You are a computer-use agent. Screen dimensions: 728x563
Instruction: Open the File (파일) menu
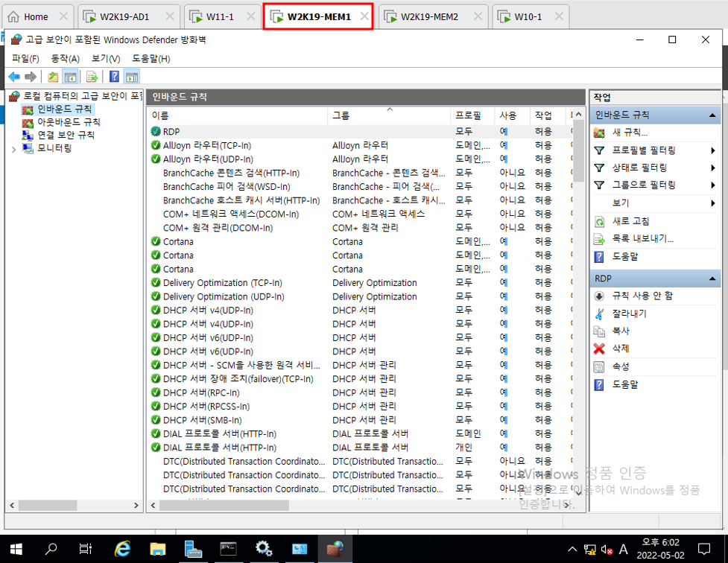point(25,59)
